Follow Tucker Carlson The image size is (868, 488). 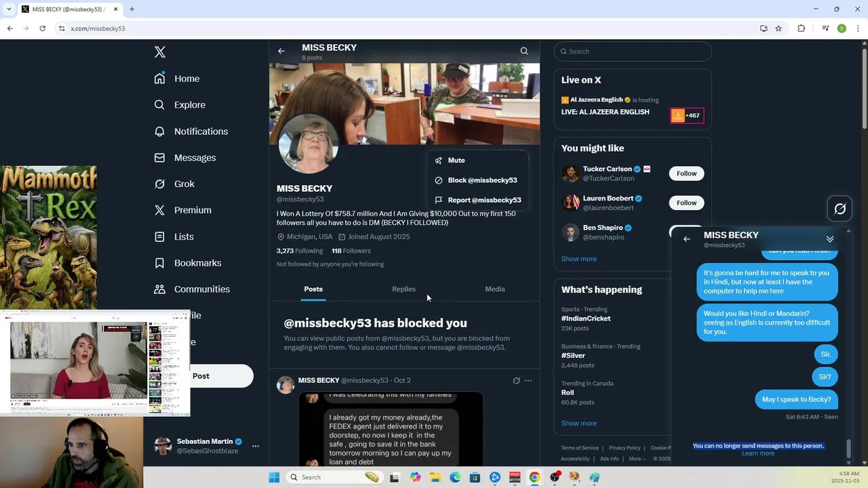686,174
